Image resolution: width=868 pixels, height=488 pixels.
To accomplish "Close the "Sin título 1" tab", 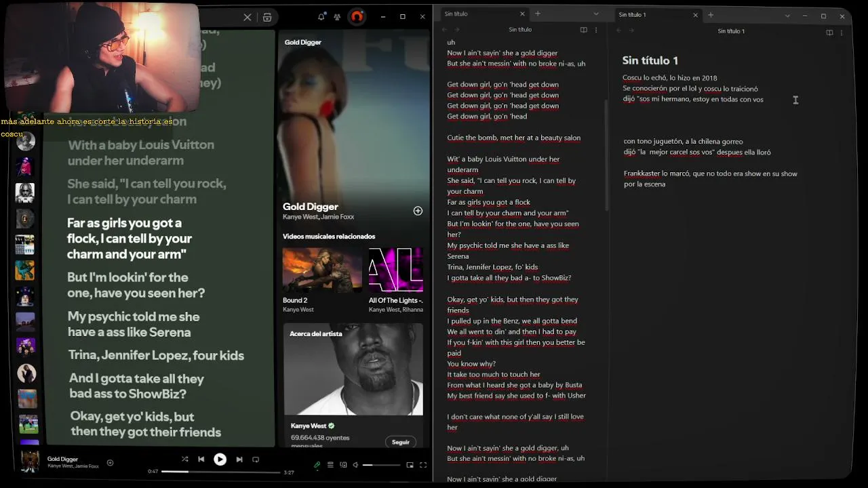I will (695, 15).
